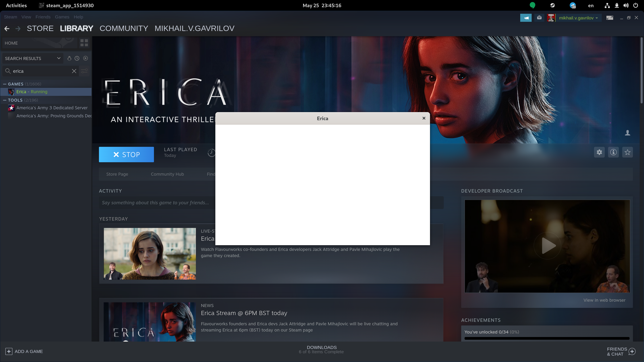This screenshot has height=362, width=644.
Task: Click the Activities button
Action: [16, 6]
